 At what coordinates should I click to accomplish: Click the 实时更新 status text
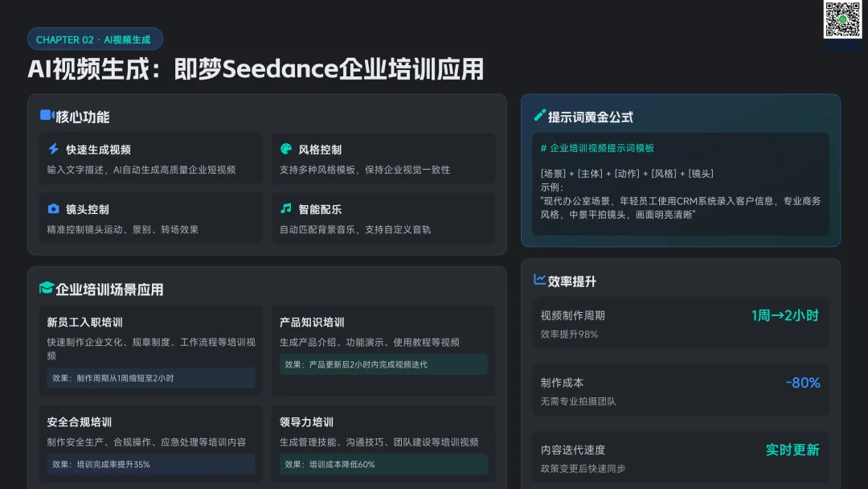[x=792, y=450]
